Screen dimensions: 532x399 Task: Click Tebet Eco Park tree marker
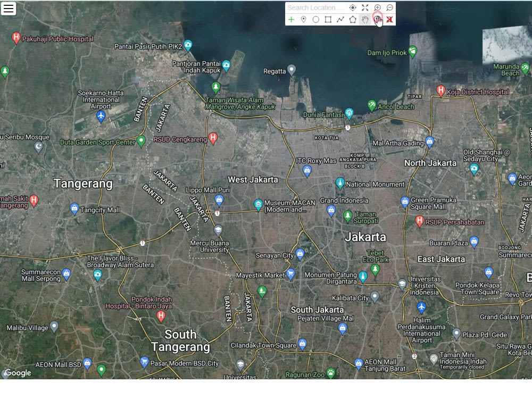pyautogui.click(x=375, y=270)
